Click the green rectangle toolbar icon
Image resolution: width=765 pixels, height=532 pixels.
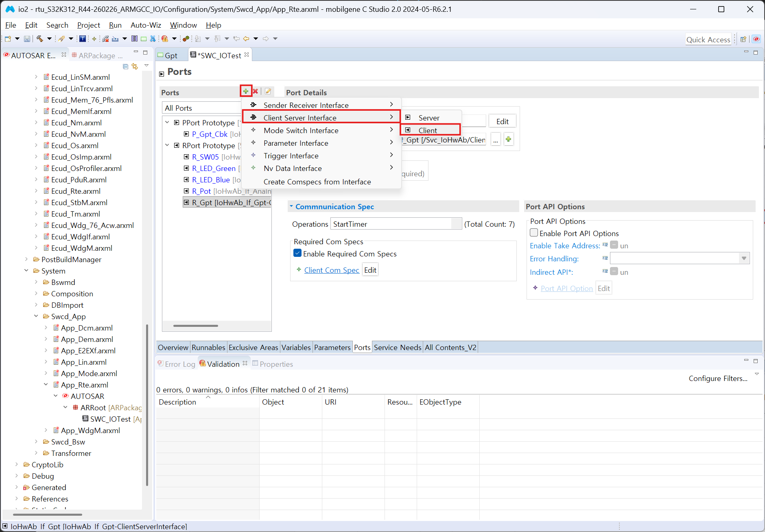click(x=144, y=39)
